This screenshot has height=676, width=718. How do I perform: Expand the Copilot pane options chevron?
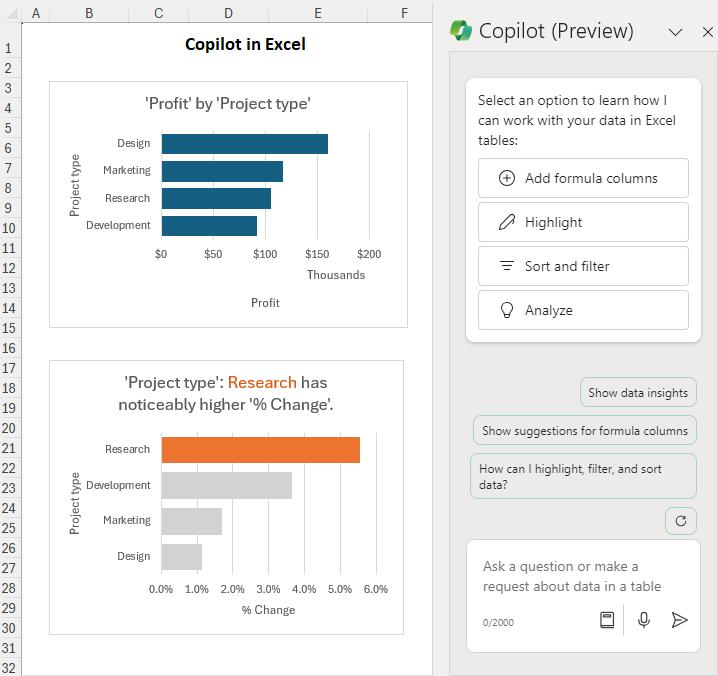pos(675,32)
